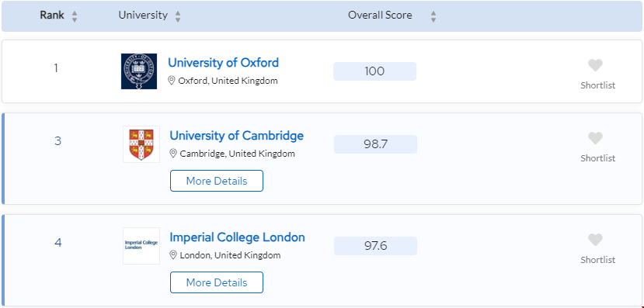Image resolution: width=644 pixels, height=308 pixels.
Task: Click University of Oxford crest logo
Action: pyautogui.click(x=139, y=71)
